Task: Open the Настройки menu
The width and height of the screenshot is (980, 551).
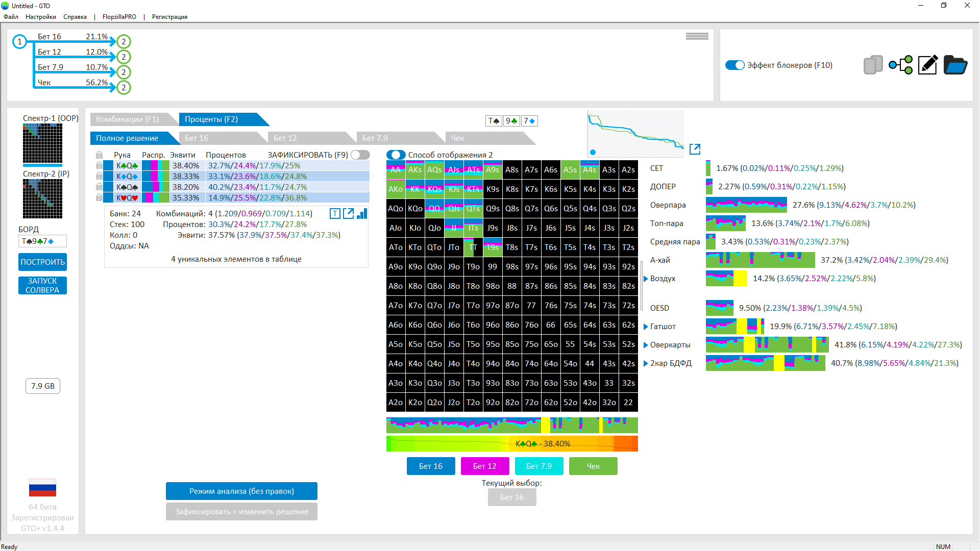Action: (41, 17)
